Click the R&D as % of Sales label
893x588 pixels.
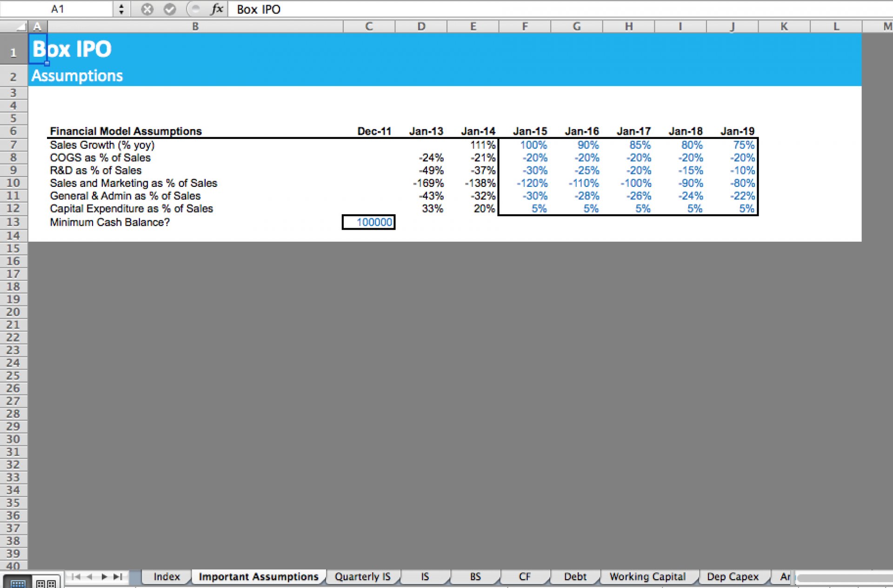point(95,170)
